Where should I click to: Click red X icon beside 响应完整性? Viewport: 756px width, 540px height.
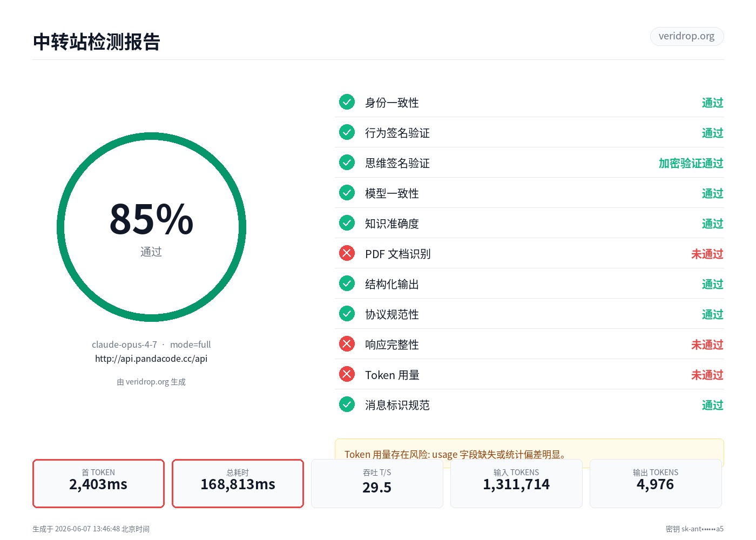(x=347, y=344)
